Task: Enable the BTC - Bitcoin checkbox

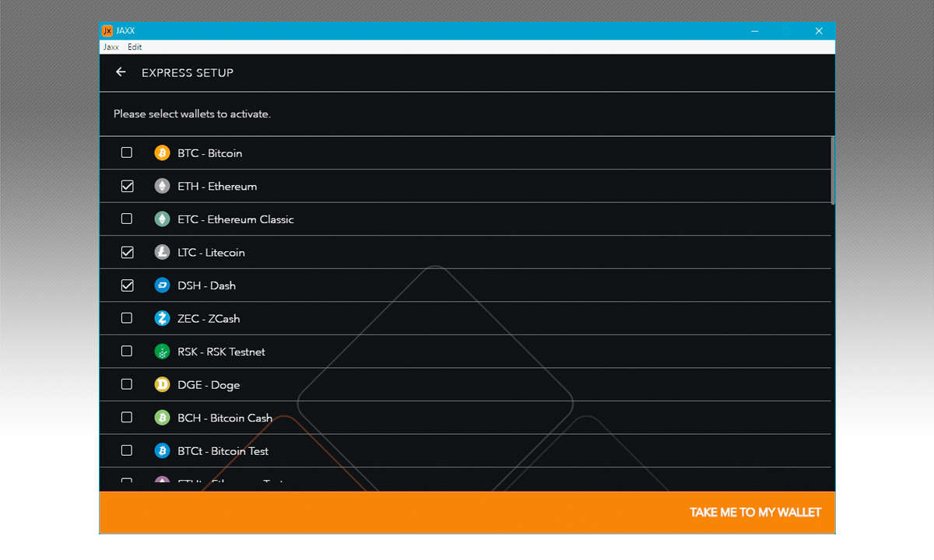Action: [x=127, y=153]
